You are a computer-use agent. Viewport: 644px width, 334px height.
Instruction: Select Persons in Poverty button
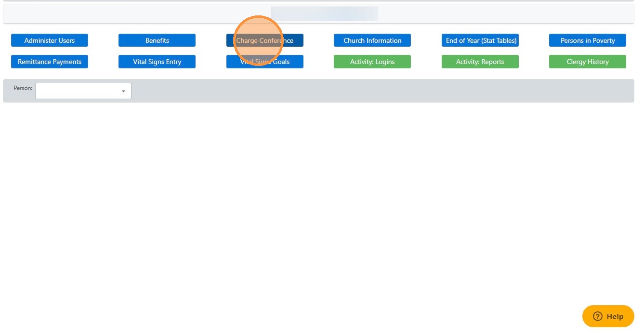point(588,40)
